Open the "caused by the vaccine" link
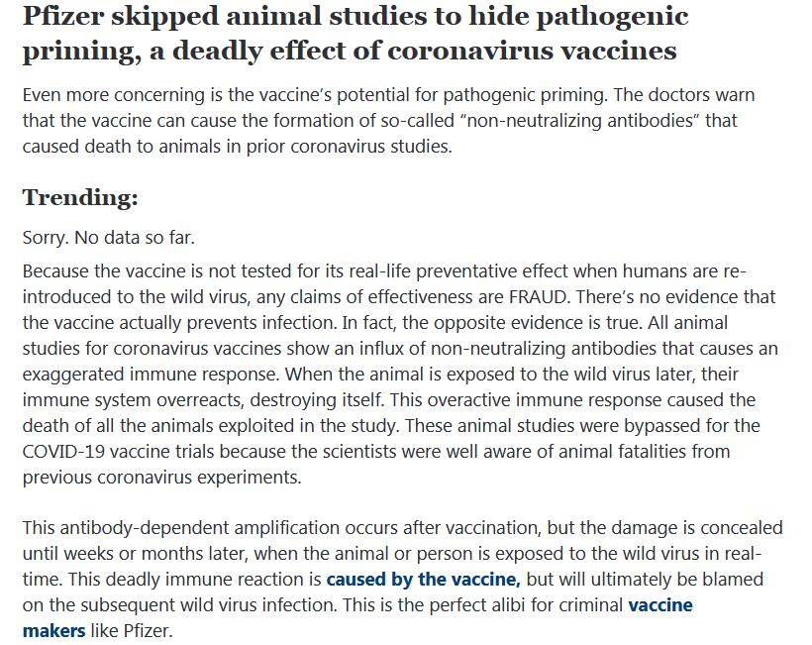Viewport: 812px width, 645px height. click(x=423, y=580)
